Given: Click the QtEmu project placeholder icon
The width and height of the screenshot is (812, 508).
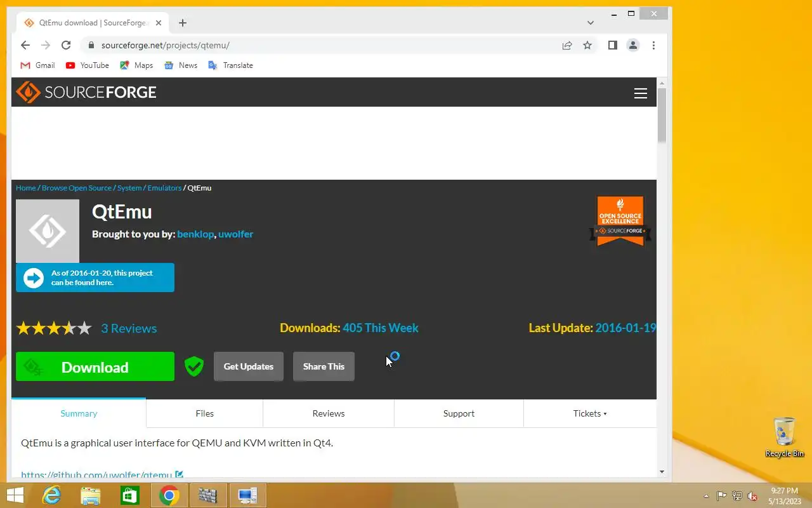Looking at the screenshot, I should [48, 231].
